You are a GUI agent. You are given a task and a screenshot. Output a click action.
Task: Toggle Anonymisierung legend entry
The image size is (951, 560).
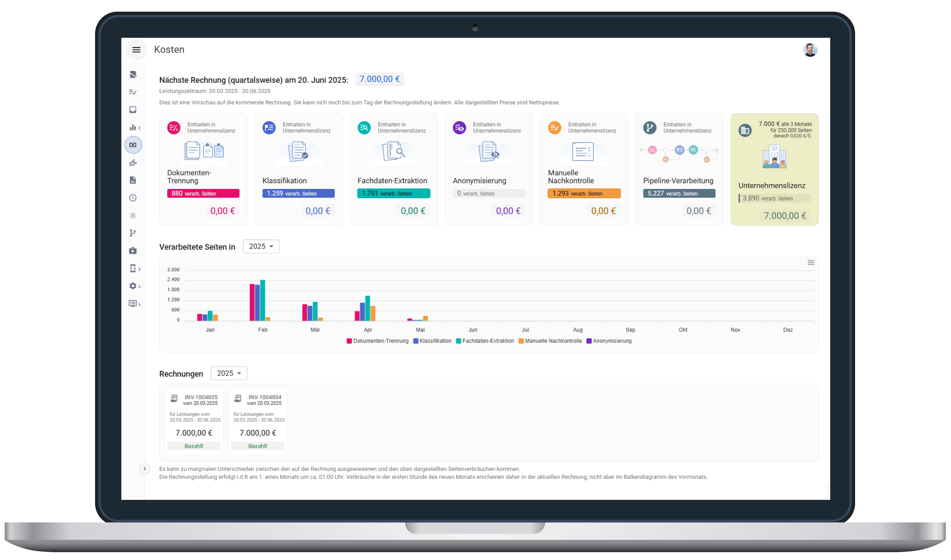pos(608,341)
